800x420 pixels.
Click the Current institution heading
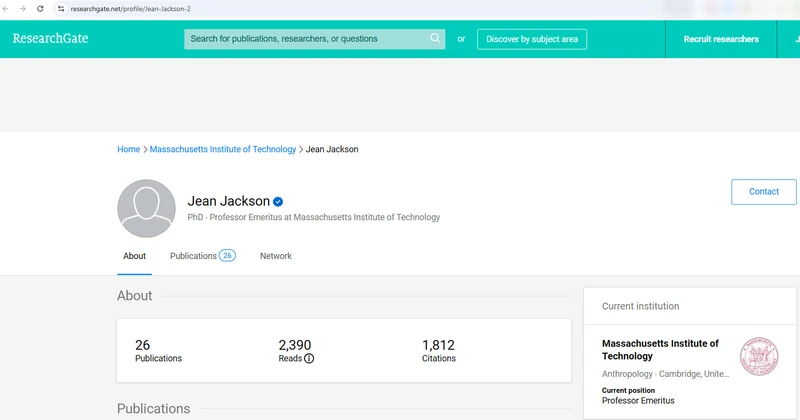(640, 306)
